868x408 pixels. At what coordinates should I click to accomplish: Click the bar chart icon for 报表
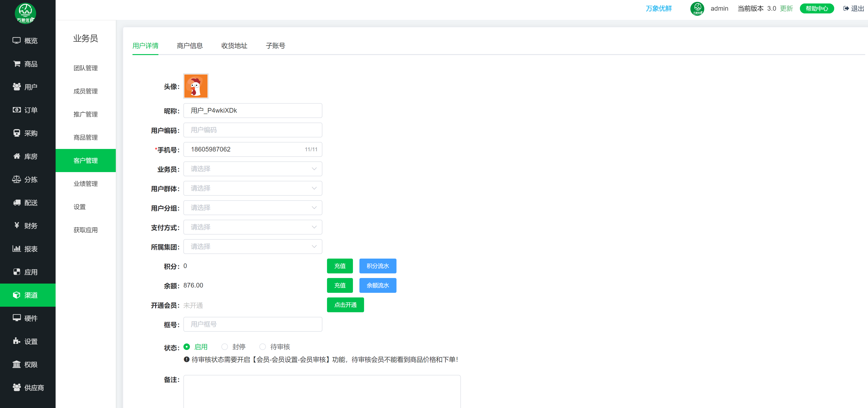point(16,249)
